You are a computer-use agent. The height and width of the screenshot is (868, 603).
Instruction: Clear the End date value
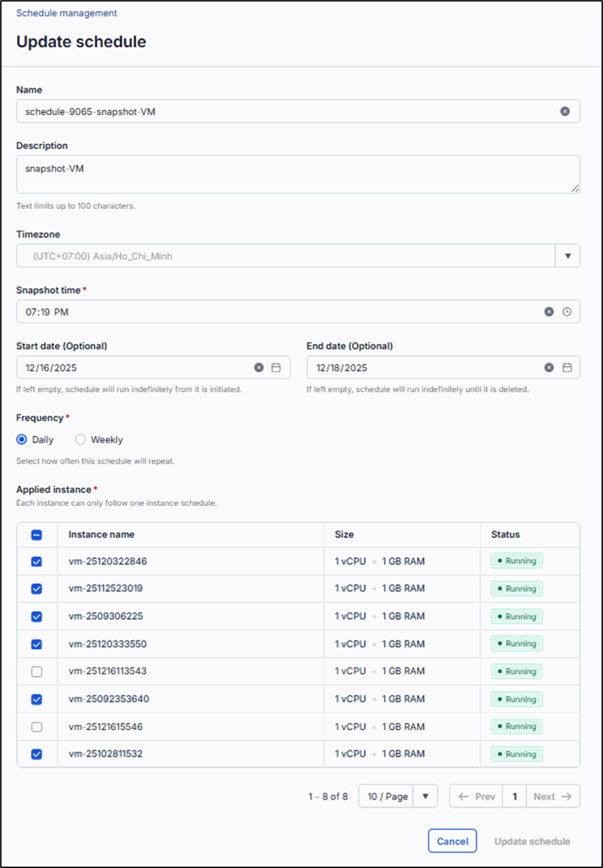click(x=549, y=368)
